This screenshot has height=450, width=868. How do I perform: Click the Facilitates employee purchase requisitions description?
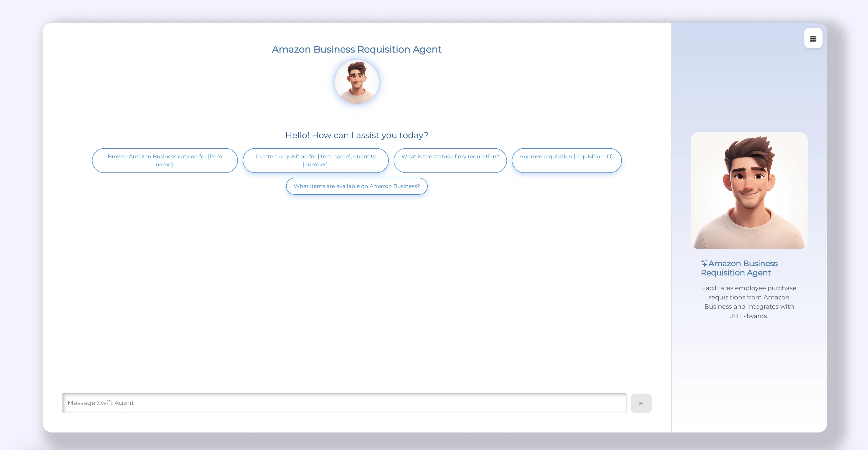(x=749, y=302)
